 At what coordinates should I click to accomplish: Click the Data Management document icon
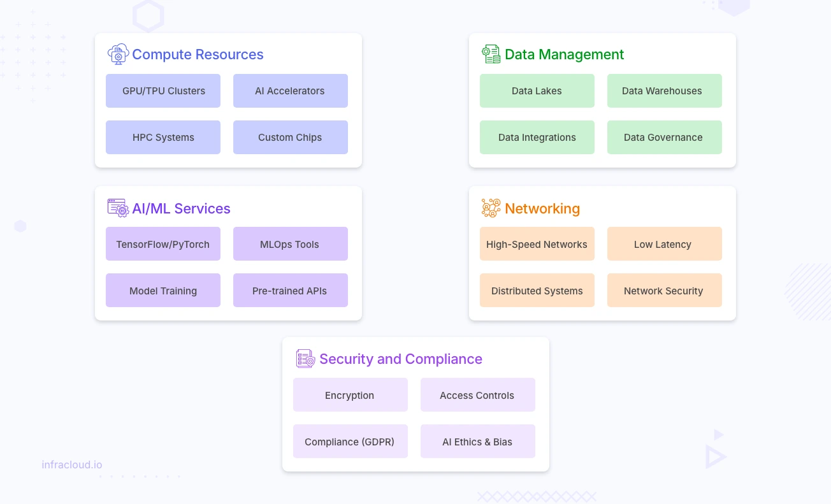(x=491, y=54)
